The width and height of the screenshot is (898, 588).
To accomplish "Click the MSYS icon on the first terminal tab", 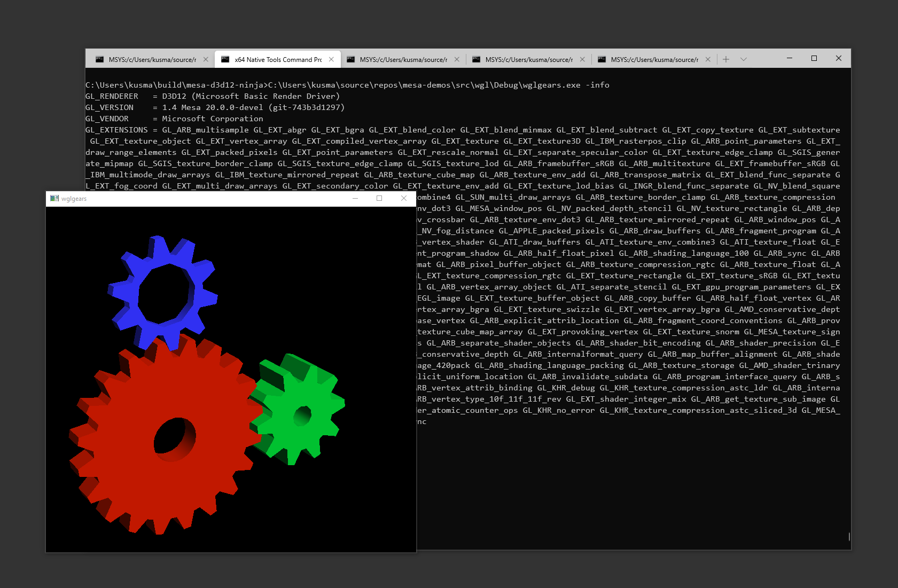I will (99, 59).
